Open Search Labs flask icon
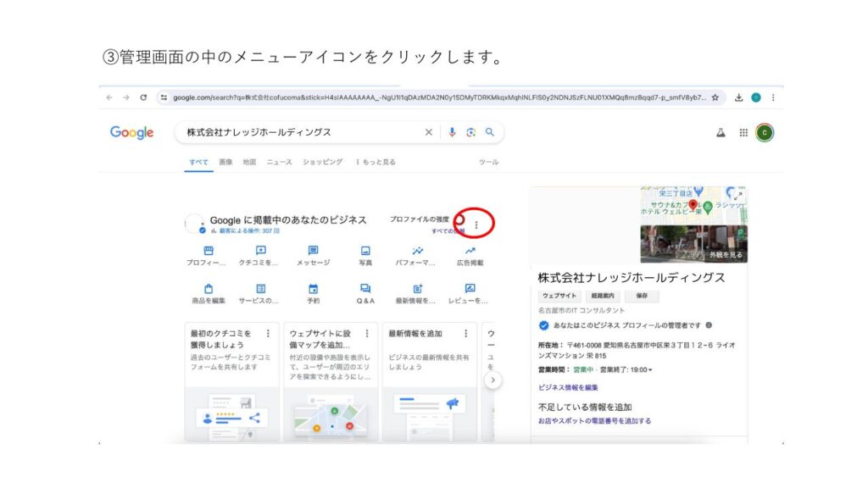 [721, 133]
